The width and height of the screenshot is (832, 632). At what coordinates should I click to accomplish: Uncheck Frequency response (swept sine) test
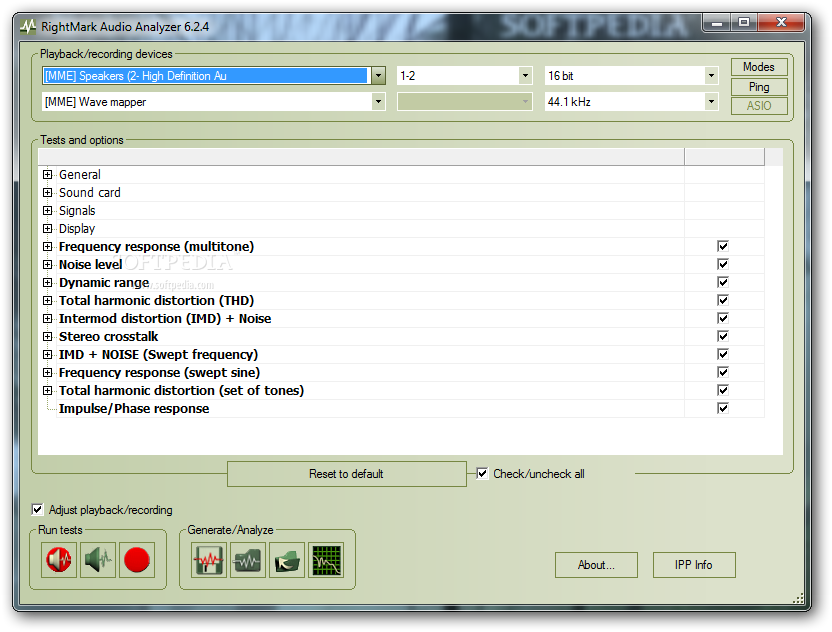tap(723, 373)
